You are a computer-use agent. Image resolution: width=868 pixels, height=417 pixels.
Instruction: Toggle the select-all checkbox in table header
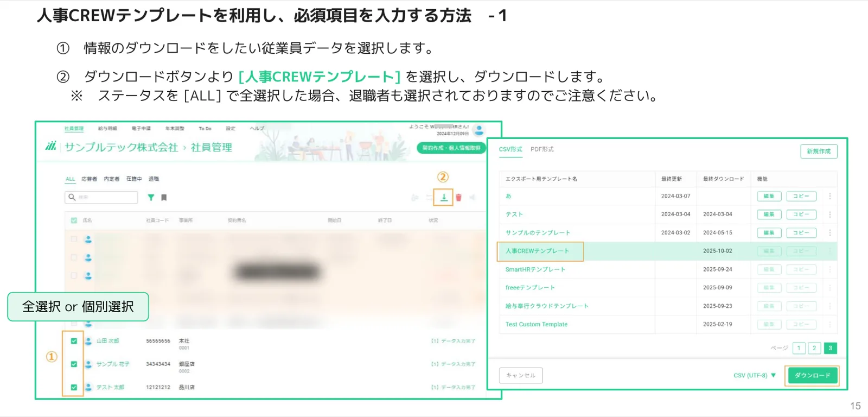74,220
